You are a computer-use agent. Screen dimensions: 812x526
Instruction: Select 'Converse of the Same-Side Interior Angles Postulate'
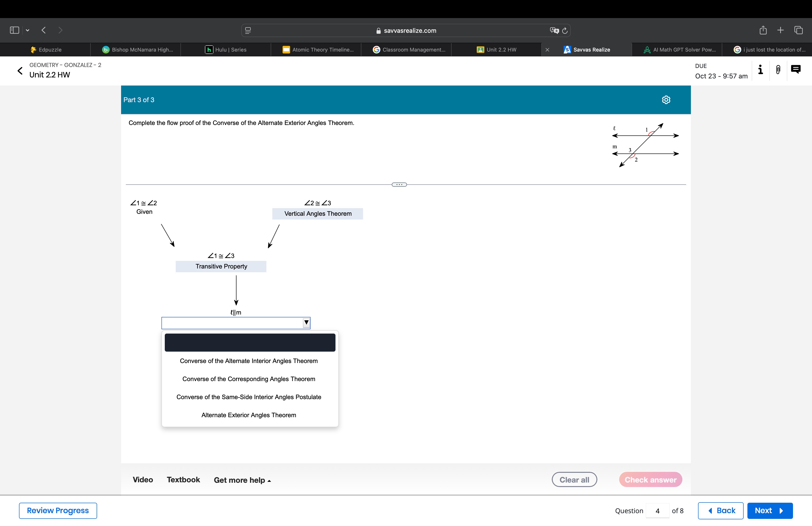click(249, 396)
